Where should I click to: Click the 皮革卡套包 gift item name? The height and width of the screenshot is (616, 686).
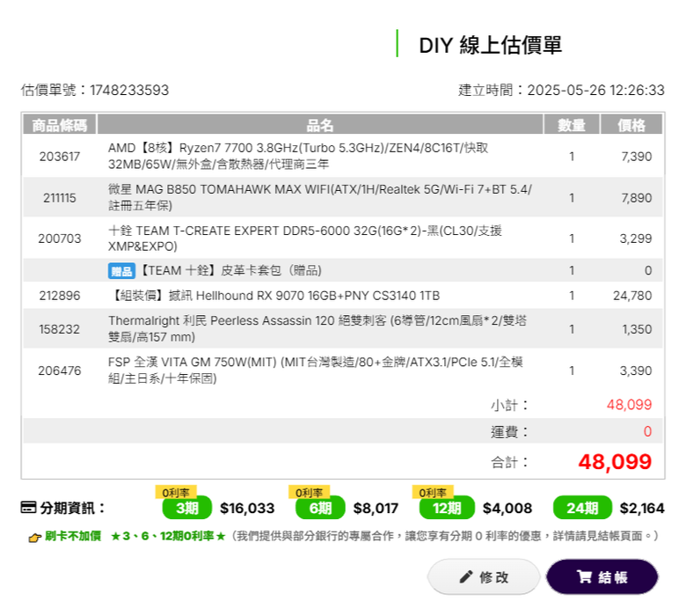231,270
